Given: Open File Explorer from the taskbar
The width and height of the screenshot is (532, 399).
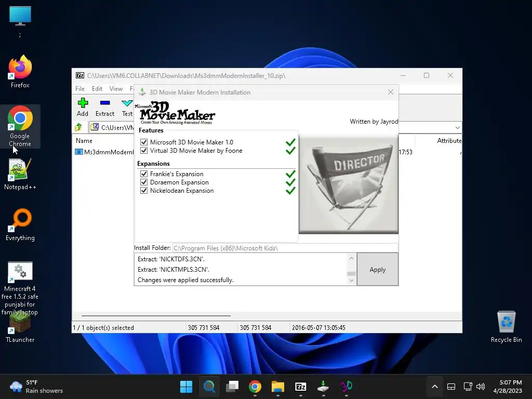Looking at the screenshot, I should click(x=278, y=387).
